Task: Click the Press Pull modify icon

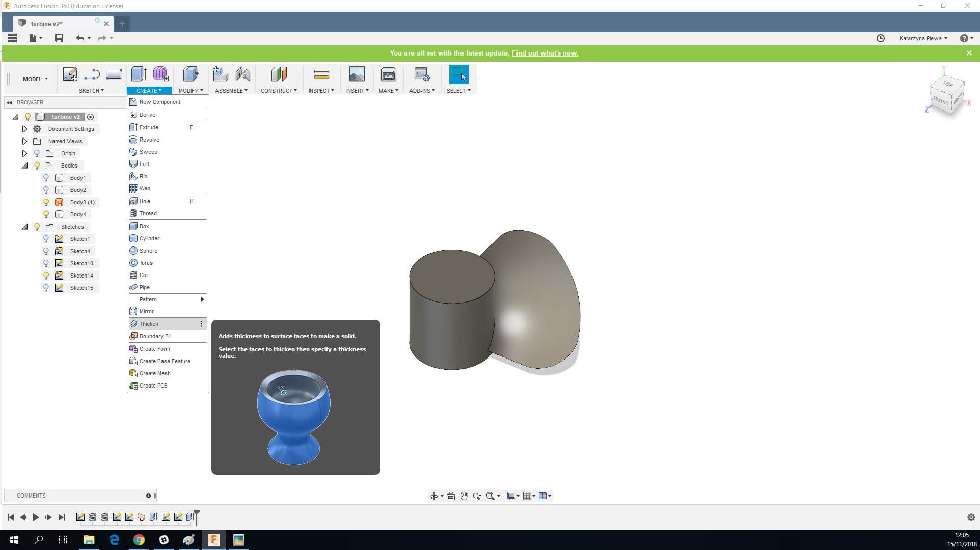Action: pyautogui.click(x=190, y=74)
